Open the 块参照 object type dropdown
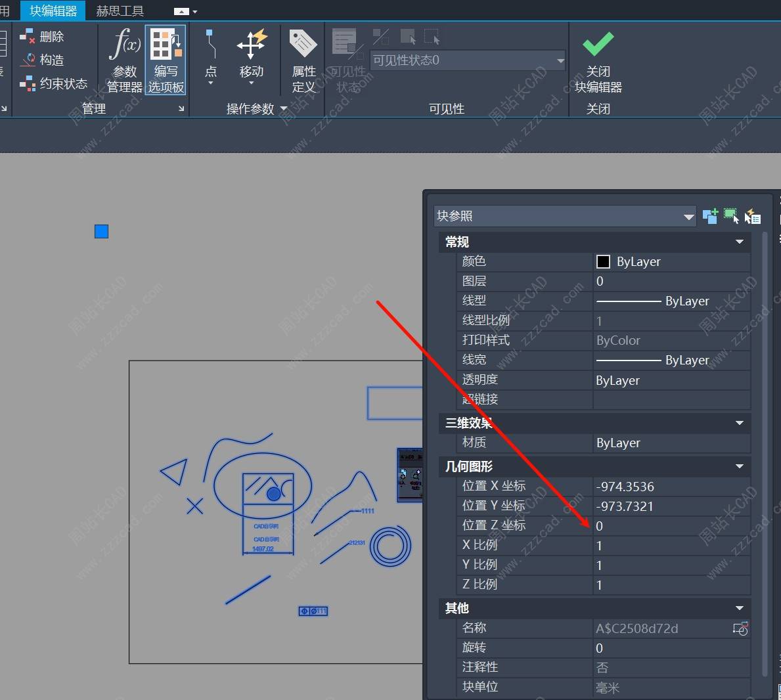The image size is (781, 700). pos(688,217)
